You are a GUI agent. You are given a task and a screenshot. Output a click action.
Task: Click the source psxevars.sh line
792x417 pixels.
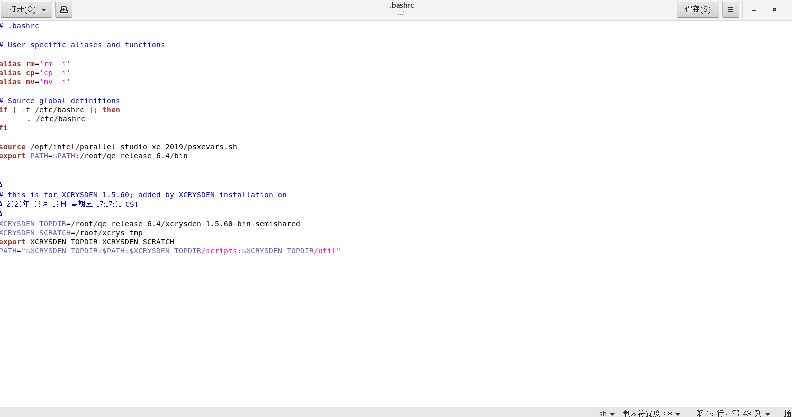click(119, 147)
